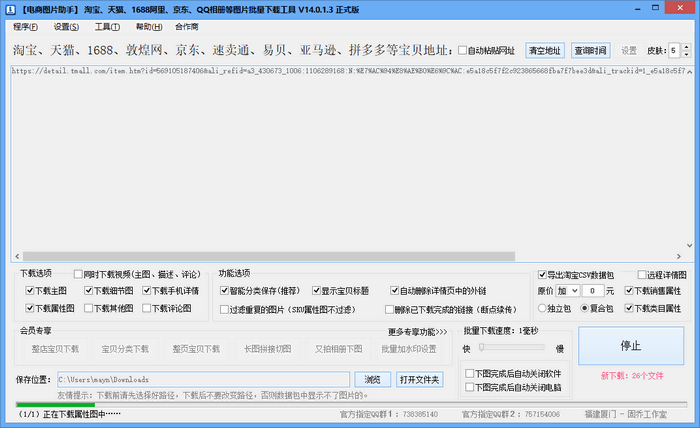Viewport: 700px width, 428px height.
Task: Click the URL area scroll-up arrow
Action: (x=689, y=71)
